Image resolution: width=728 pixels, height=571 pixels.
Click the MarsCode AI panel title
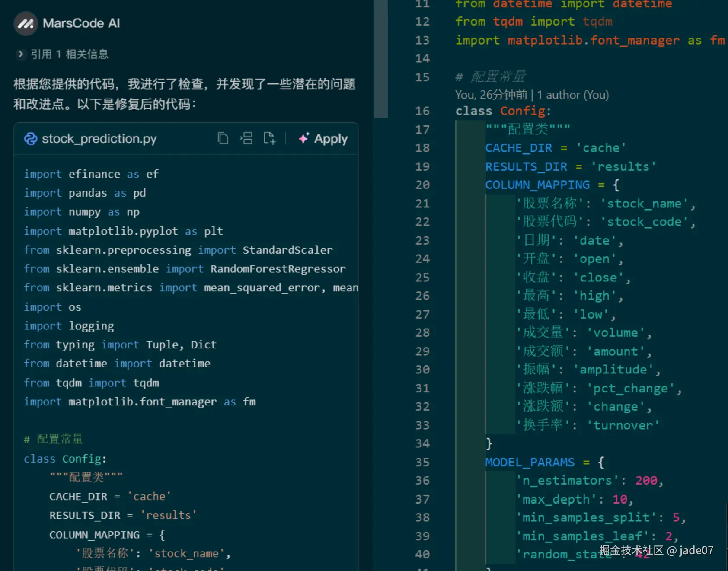(x=82, y=23)
